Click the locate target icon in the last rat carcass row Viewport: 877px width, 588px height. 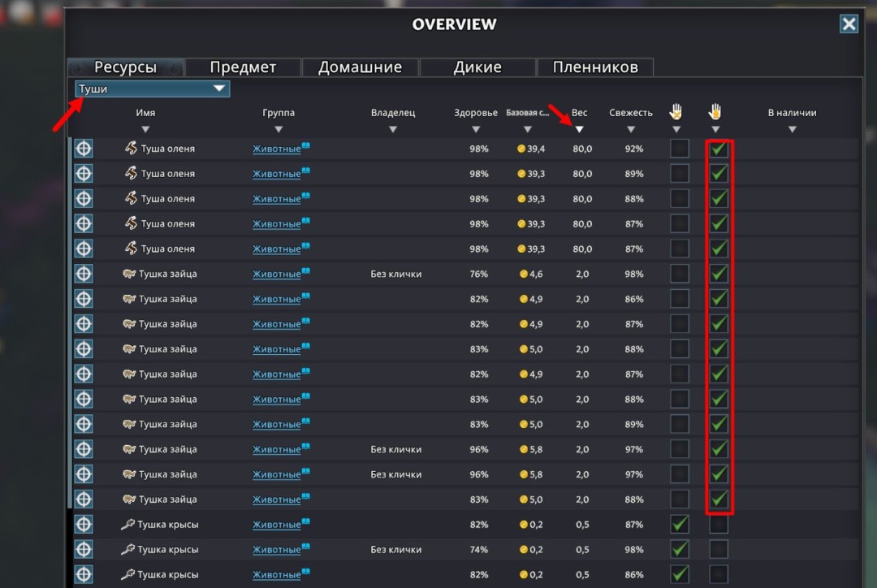(84, 575)
